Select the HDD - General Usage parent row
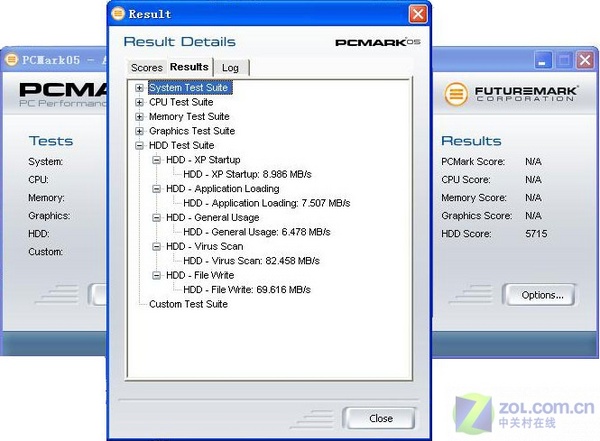 coord(213,218)
